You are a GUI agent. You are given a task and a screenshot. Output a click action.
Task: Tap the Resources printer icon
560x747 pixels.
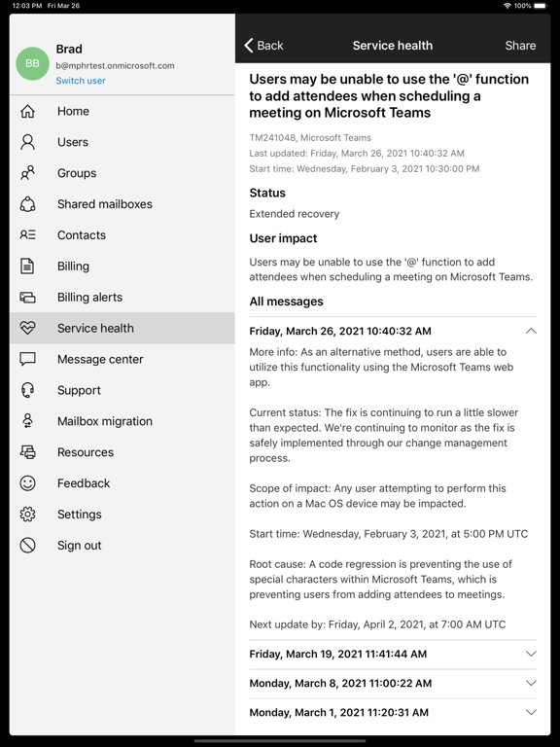(27, 452)
